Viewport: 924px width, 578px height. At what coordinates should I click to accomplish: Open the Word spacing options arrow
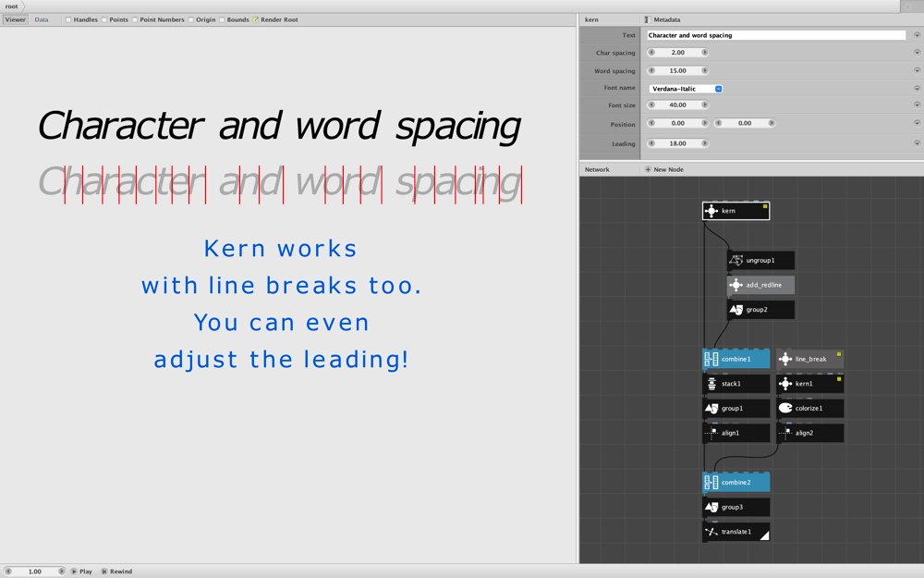tap(917, 70)
